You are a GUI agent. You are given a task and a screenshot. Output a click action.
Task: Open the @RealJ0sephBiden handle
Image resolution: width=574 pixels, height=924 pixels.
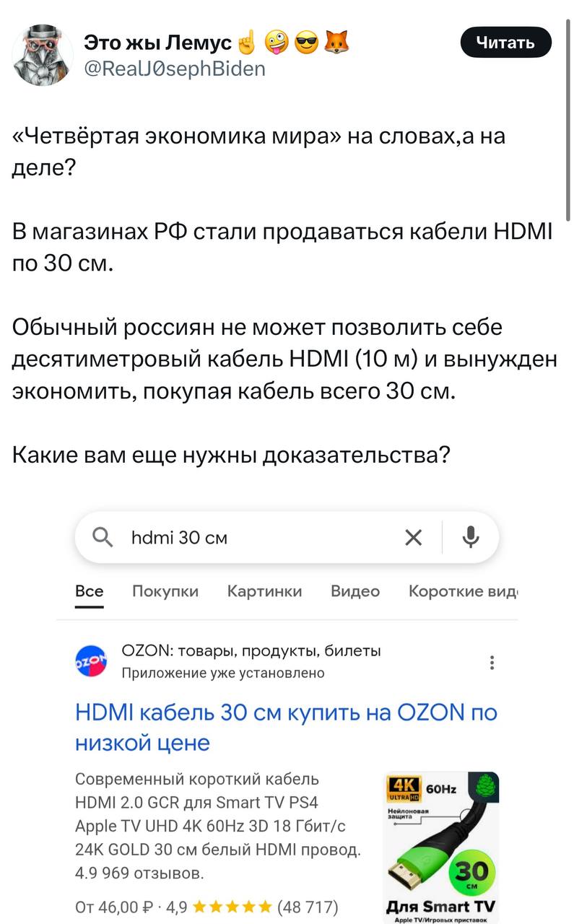175,69
